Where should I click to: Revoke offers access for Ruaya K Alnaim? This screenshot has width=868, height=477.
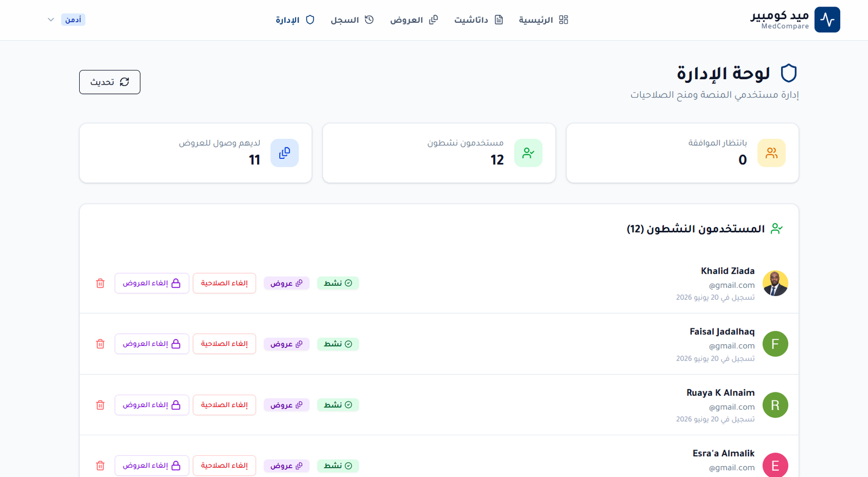click(152, 405)
